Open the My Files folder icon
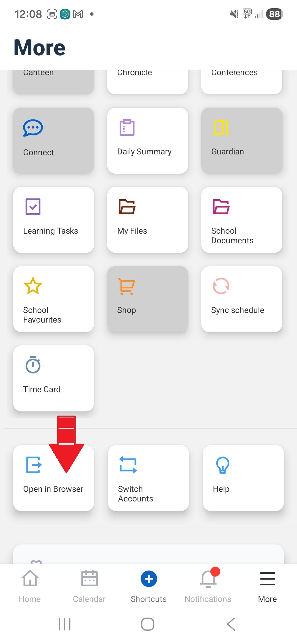Viewport: 297px width, 644px height. 127,207
